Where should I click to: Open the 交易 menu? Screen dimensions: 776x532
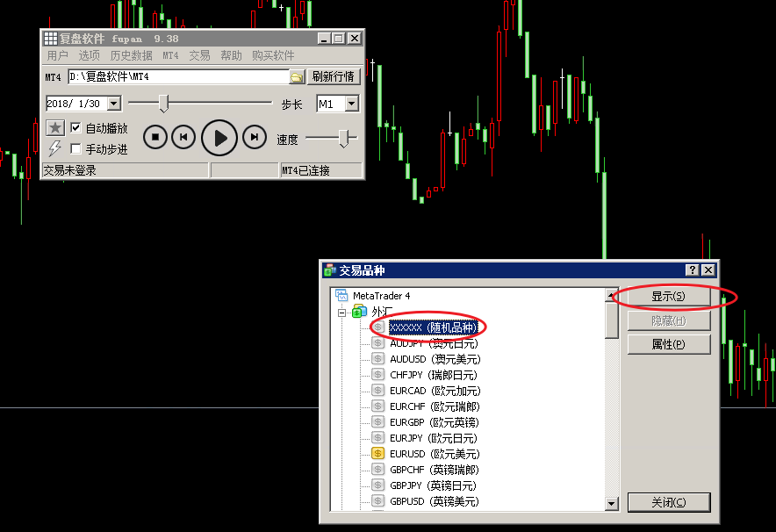tap(199, 55)
